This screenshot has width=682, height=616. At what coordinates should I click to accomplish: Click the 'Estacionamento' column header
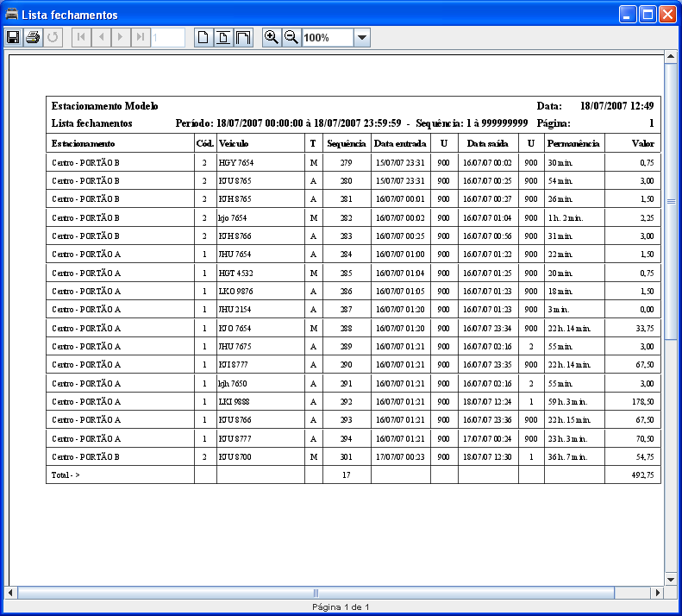83,143
